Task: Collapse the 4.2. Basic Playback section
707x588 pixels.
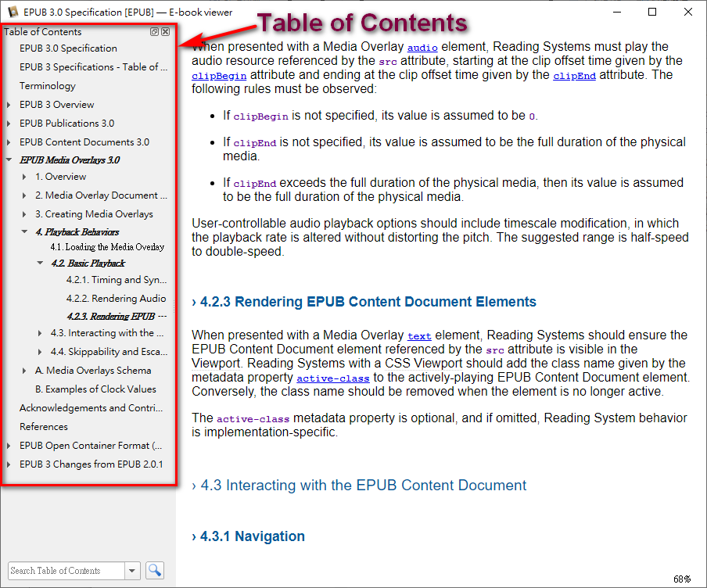Action: (x=40, y=263)
